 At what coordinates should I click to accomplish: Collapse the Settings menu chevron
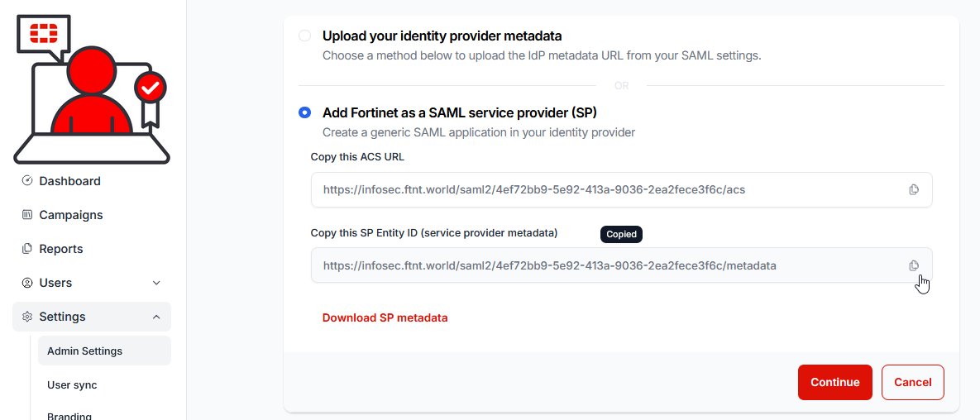[156, 317]
